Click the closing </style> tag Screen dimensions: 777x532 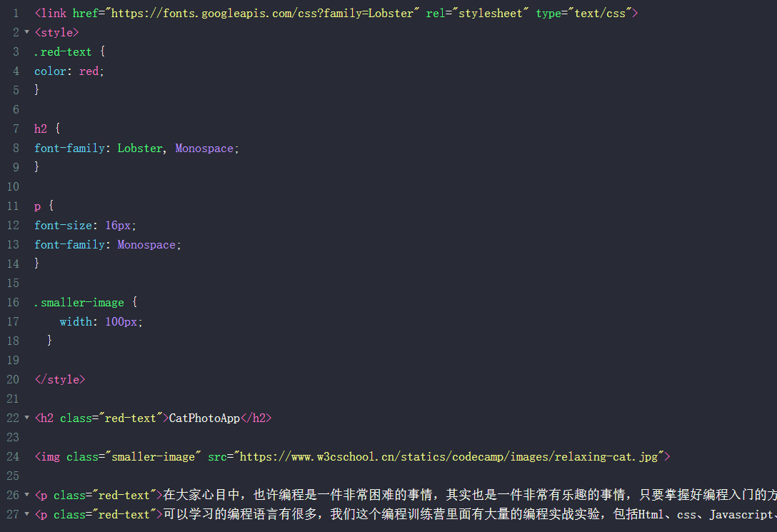tap(60, 379)
